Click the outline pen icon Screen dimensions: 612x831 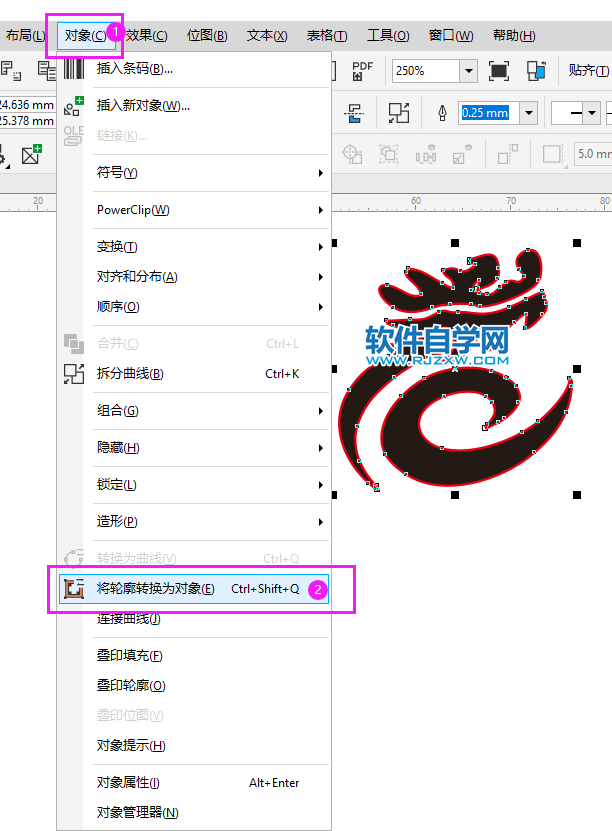442,113
